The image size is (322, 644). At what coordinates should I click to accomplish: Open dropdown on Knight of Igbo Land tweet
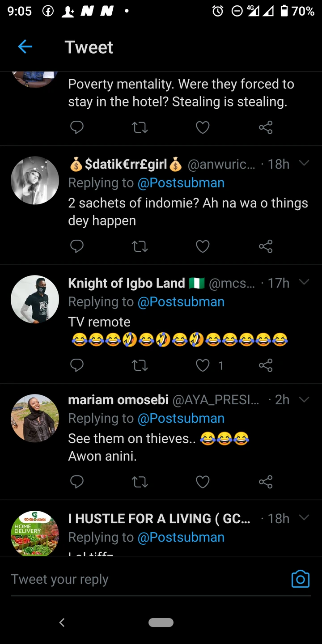[x=304, y=282]
